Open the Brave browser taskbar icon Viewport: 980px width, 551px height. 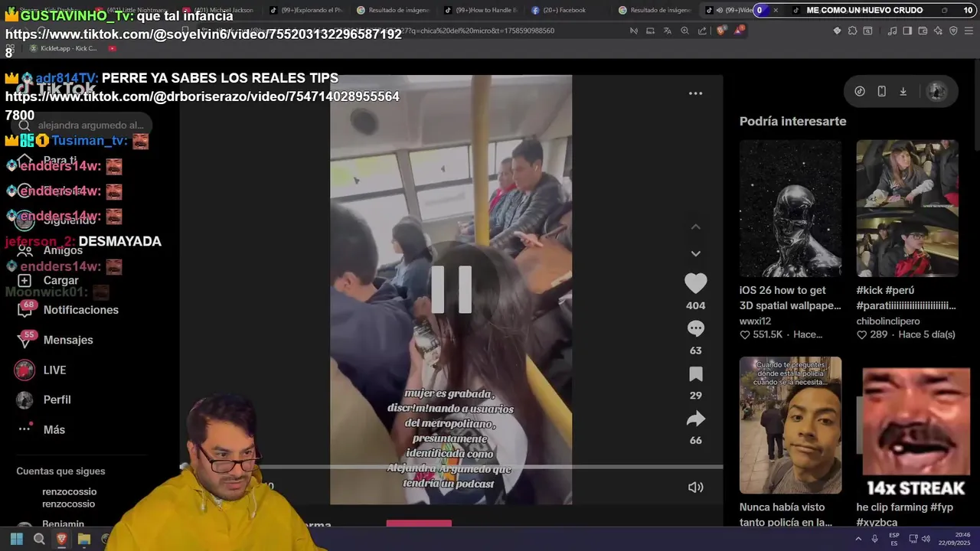(x=62, y=540)
